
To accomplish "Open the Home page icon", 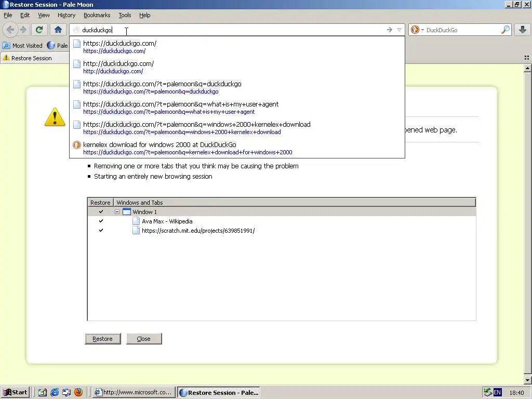I will [x=58, y=30].
